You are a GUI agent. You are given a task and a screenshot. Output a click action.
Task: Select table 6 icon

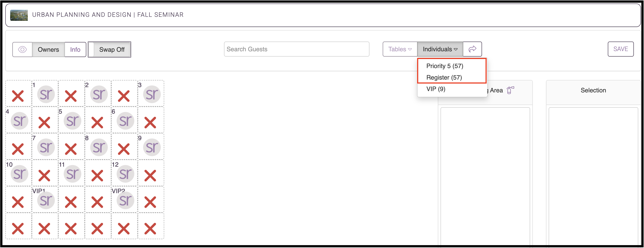tap(126, 121)
